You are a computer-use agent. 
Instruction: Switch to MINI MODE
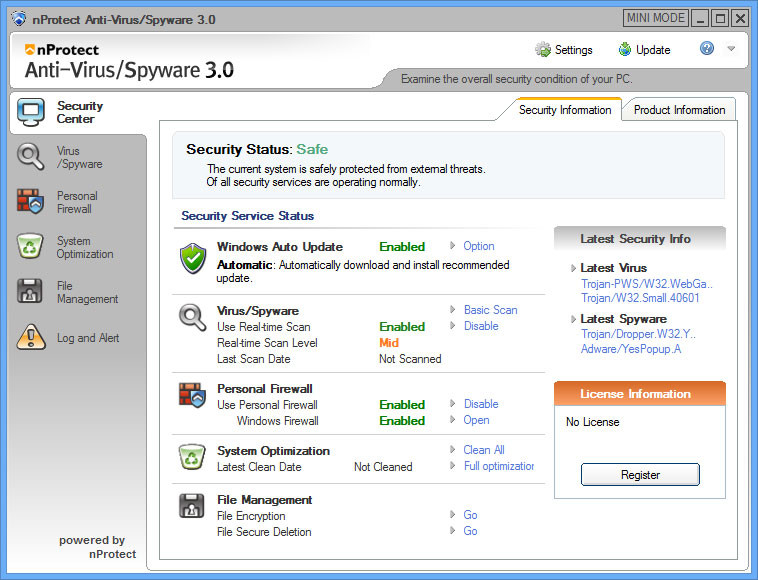[656, 18]
